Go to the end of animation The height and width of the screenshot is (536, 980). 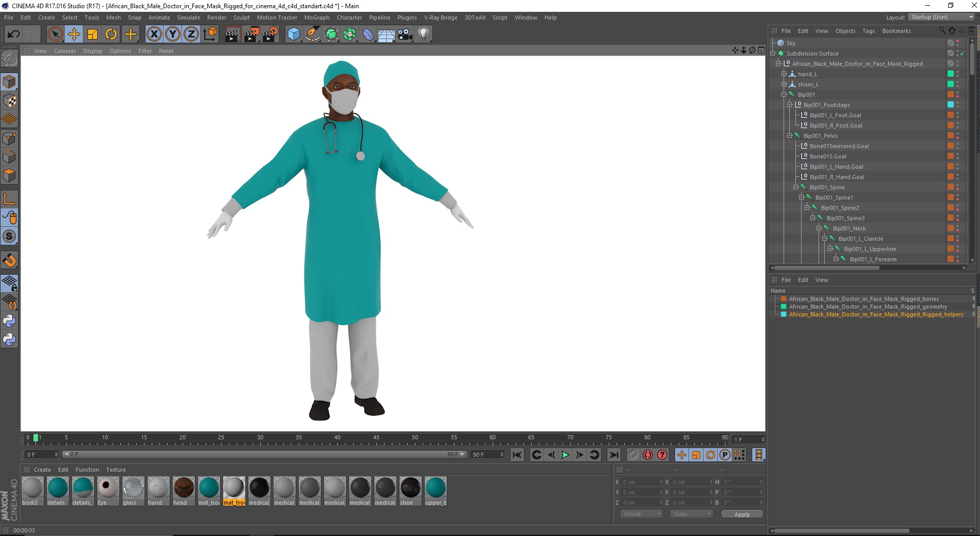click(614, 455)
